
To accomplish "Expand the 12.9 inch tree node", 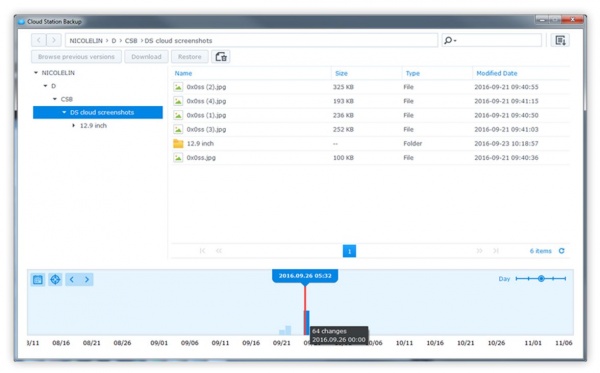I will pyautogui.click(x=73, y=125).
